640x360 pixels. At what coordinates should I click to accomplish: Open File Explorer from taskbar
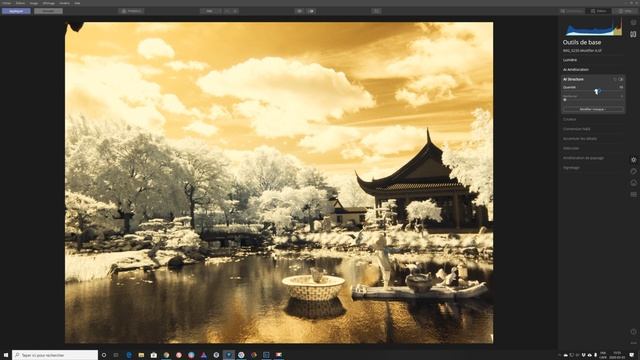click(x=141, y=355)
